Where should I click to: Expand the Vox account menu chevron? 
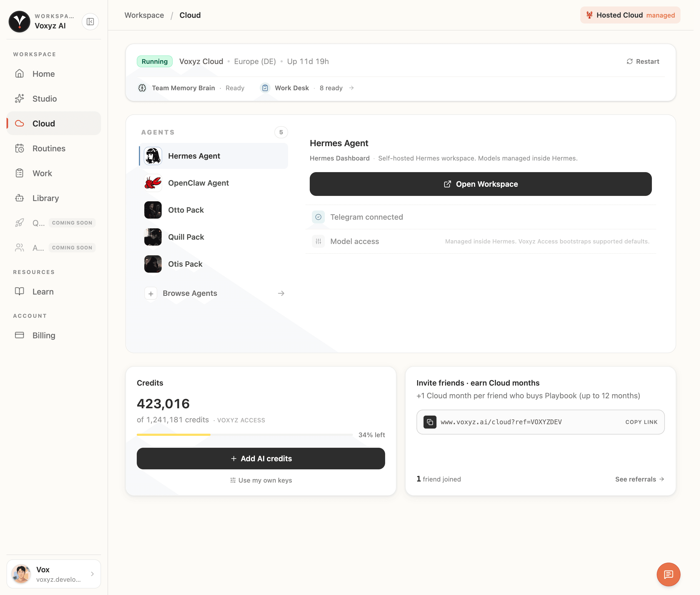(92, 574)
